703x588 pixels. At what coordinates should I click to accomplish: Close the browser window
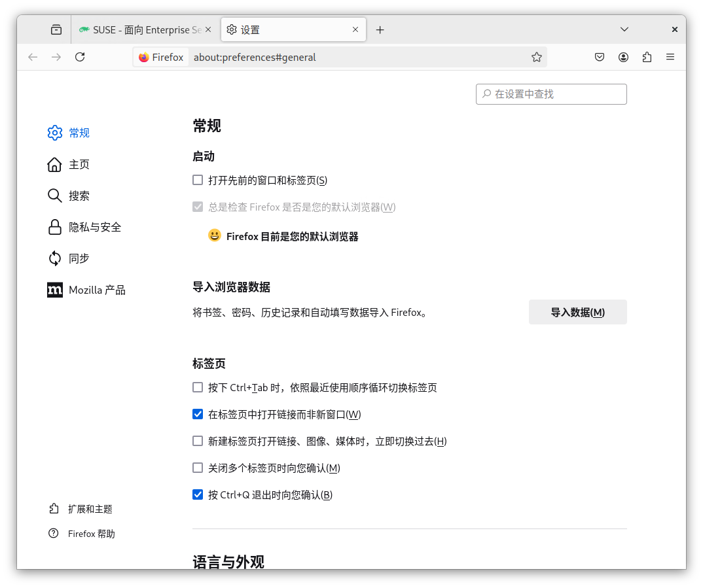coord(674,29)
